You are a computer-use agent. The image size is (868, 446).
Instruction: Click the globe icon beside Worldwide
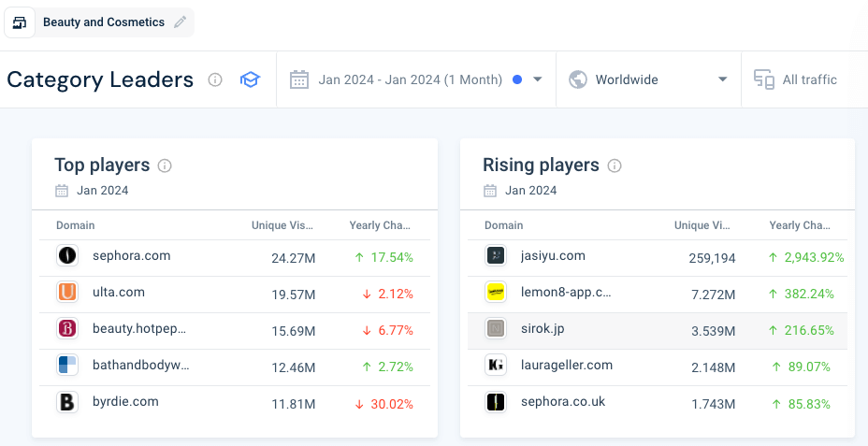pyautogui.click(x=577, y=79)
